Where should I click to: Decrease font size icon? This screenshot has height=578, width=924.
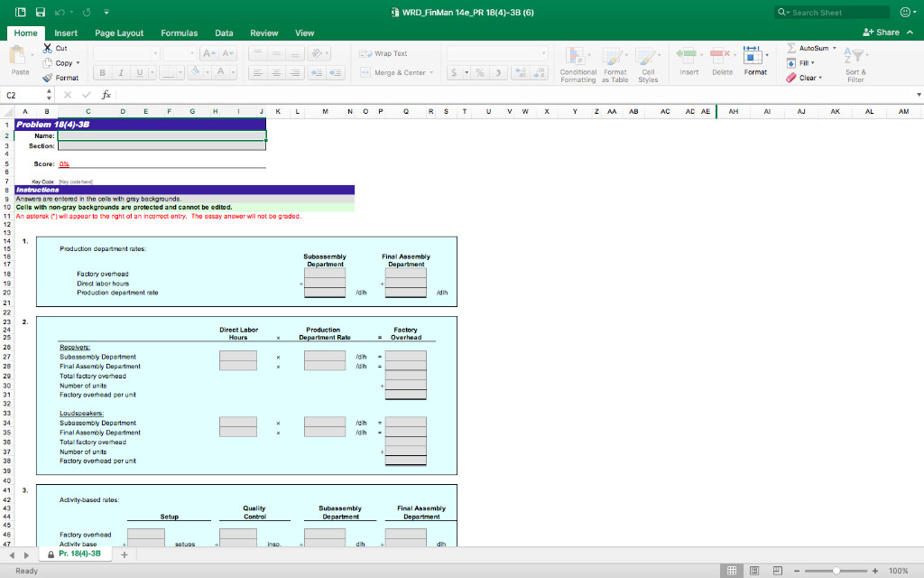(x=228, y=53)
